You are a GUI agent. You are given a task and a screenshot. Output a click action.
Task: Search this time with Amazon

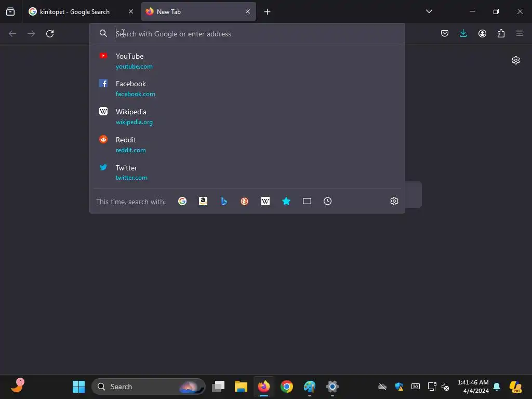(x=203, y=201)
